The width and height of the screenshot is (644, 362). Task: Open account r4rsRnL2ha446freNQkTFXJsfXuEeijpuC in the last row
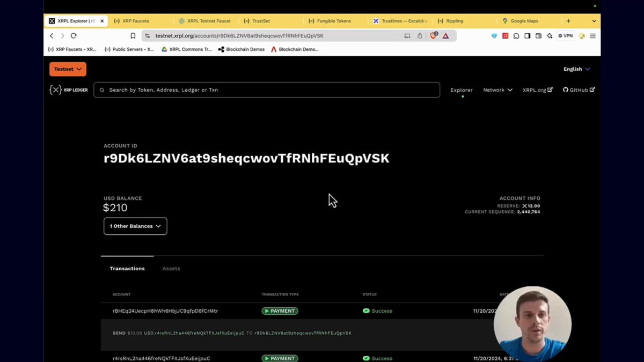click(x=162, y=358)
